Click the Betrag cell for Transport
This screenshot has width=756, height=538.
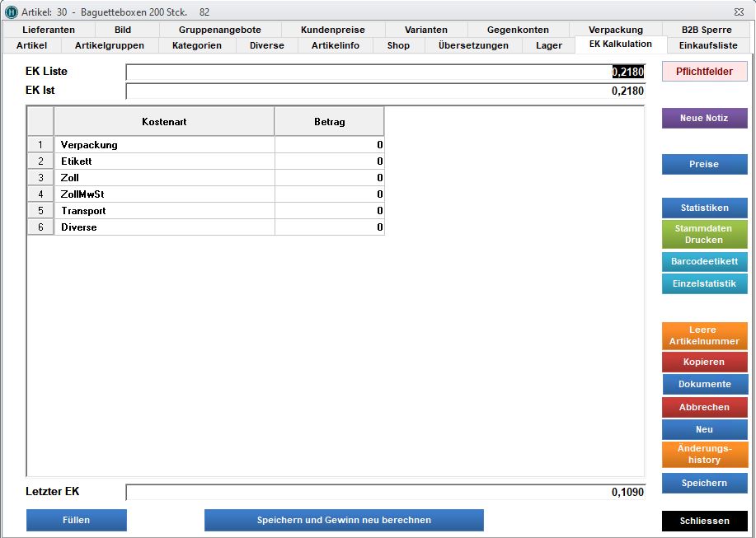point(329,211)
